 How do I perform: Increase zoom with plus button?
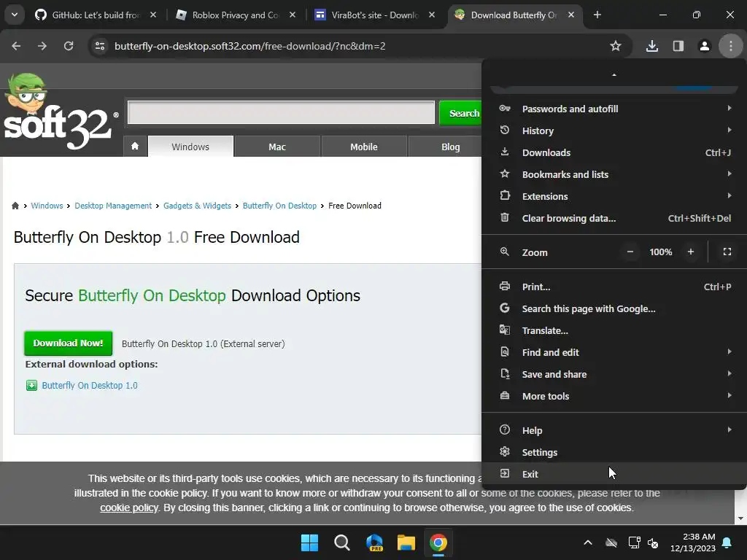tap(691, 252)
